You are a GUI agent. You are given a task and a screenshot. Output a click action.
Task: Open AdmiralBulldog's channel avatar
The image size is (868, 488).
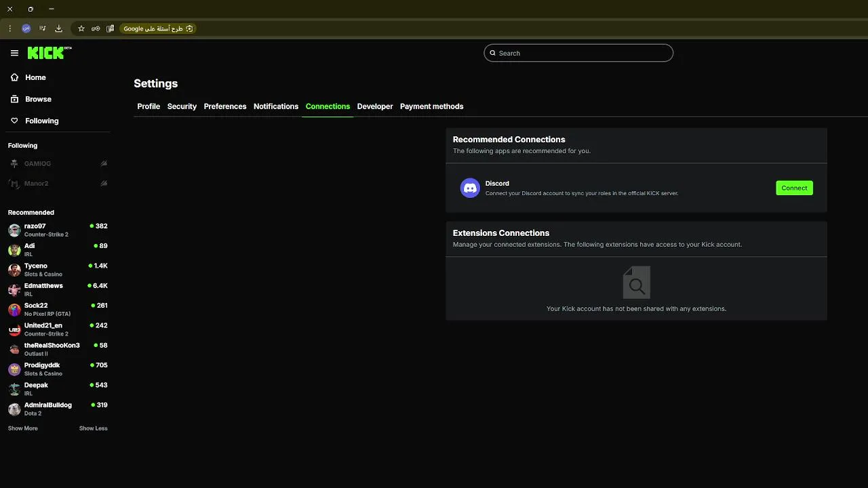[14, 409]
